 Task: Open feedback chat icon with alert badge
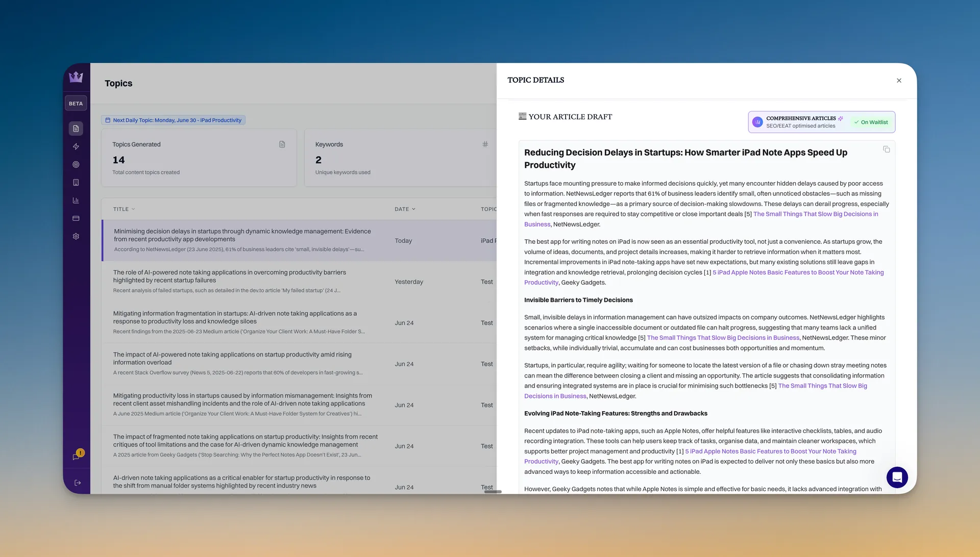click(77, 457)
